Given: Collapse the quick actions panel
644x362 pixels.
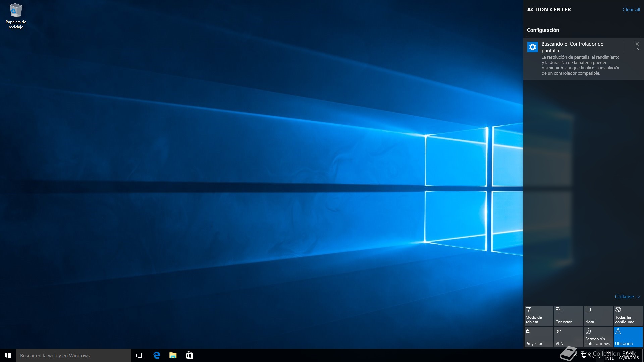Looking at the screenshot, I should tap(627, 297).
